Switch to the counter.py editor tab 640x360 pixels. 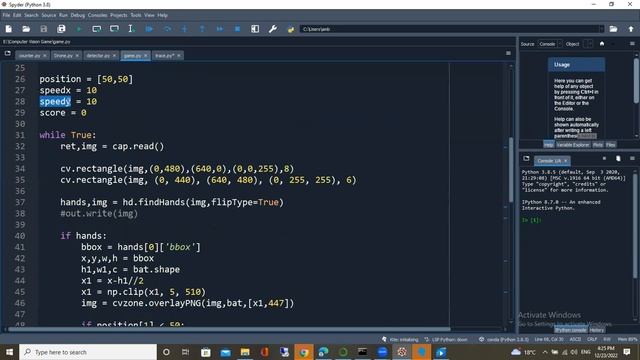pyautogui.click(x=33, y=56)
